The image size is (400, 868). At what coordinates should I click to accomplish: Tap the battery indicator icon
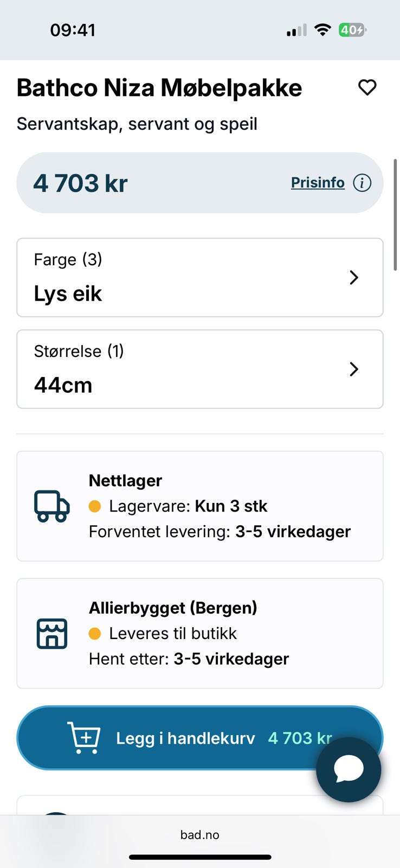pyautogui.click(x=352, y=30)
